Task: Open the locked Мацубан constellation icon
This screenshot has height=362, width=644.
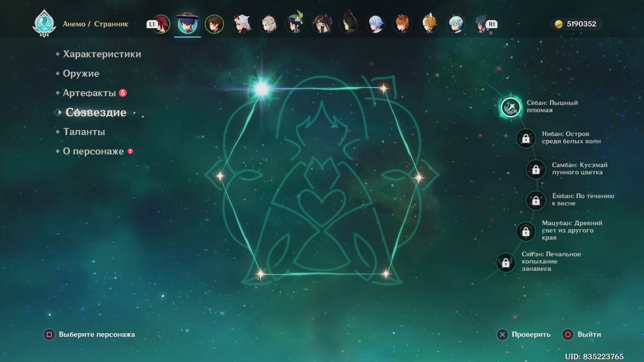Action: (x=526, y=231)
